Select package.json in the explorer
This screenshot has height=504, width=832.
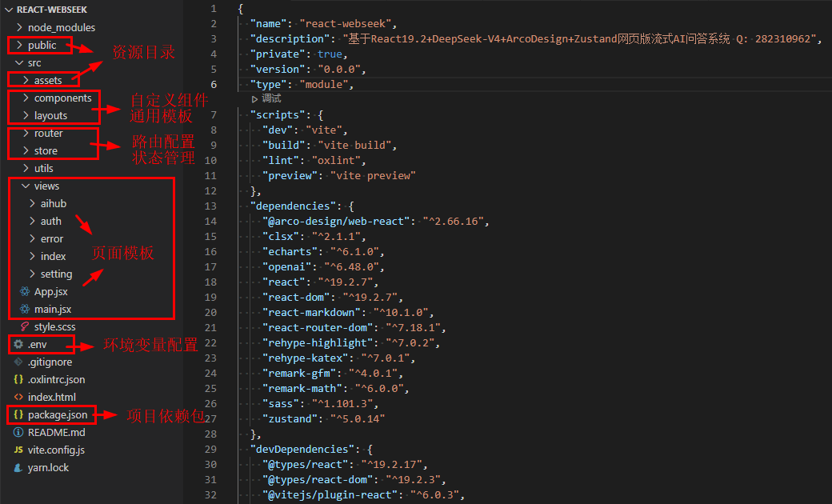pyautogui.click(x=58, y=415)
